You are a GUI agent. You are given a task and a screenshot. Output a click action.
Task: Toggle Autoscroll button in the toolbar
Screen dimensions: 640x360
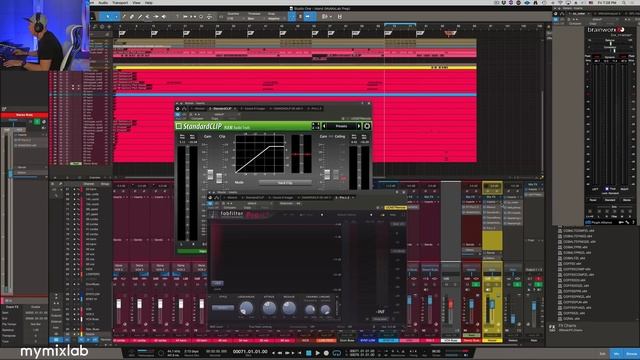point(308,17)
